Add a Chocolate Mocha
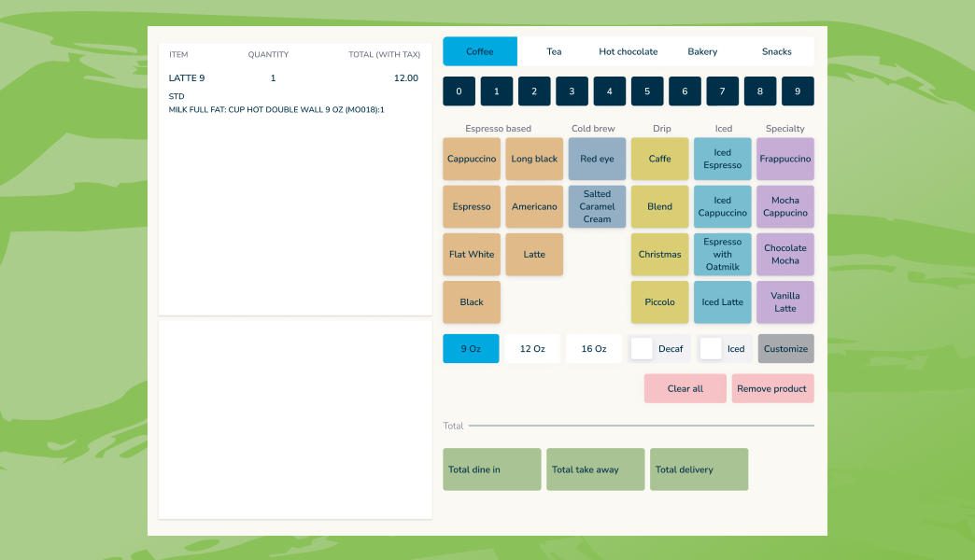The width and height of the screenshot is (975, 560). 785,254
